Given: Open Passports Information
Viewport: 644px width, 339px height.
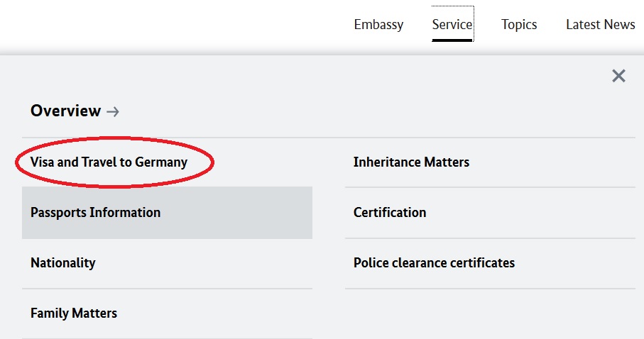Looking at the screenshot, I should pos(96,213).
